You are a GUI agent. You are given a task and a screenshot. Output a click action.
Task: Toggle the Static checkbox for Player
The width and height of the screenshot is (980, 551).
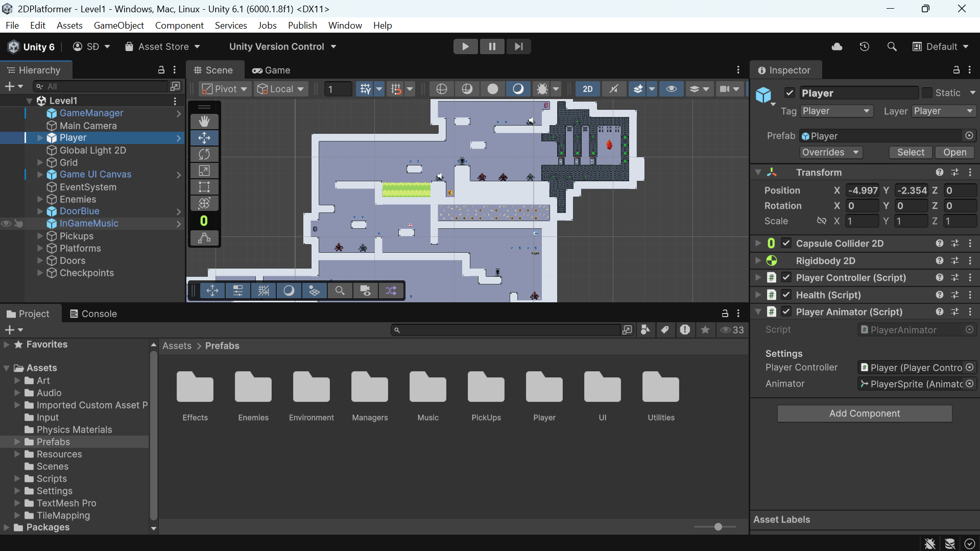pyautogui.click(x=927, y=93)
